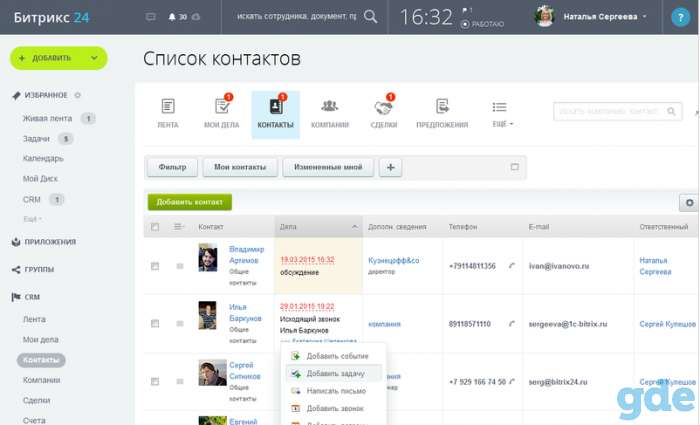
Task: Click the filter panel collapse icon
Action: point(515,167)
